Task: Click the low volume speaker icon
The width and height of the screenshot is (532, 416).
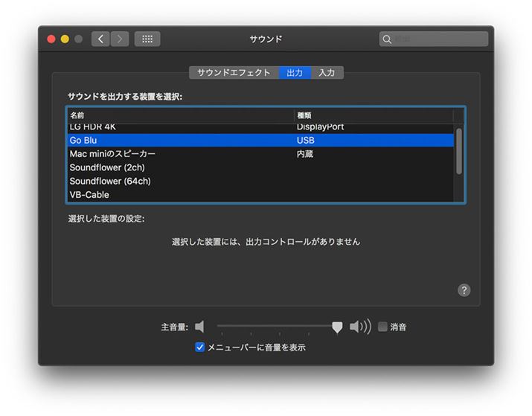Action: point(200,327)
